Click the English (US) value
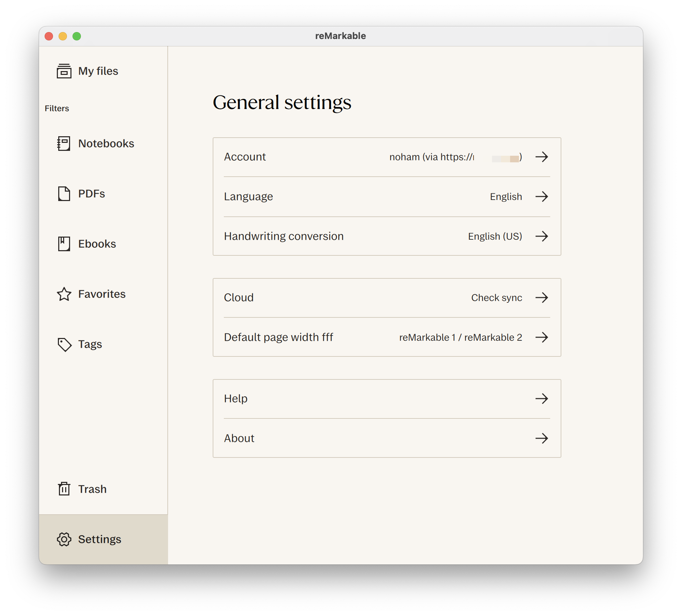Viewport: 682px width, 616px height. 495,236
